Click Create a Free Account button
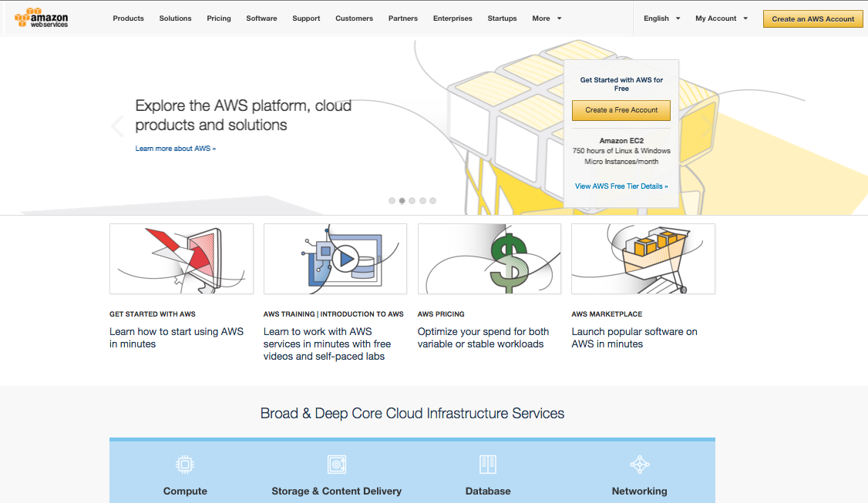Image resolution: width=868 pixels, height=503 pixels. tap(621, 110)
